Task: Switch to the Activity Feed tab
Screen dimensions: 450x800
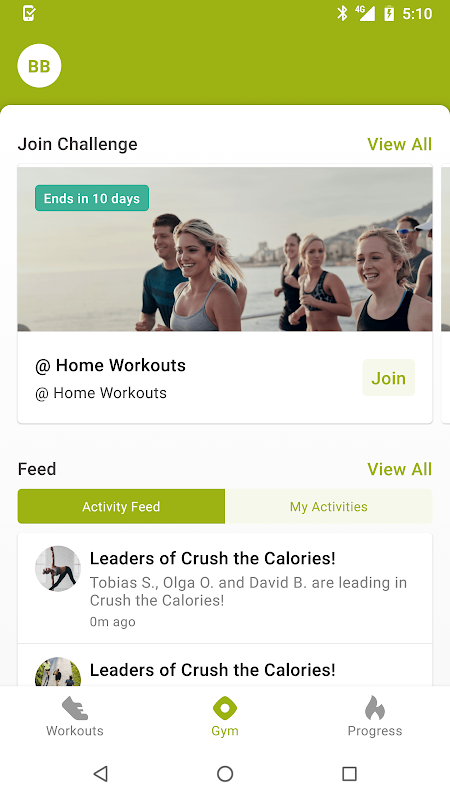Action: [x=121, y=507]
